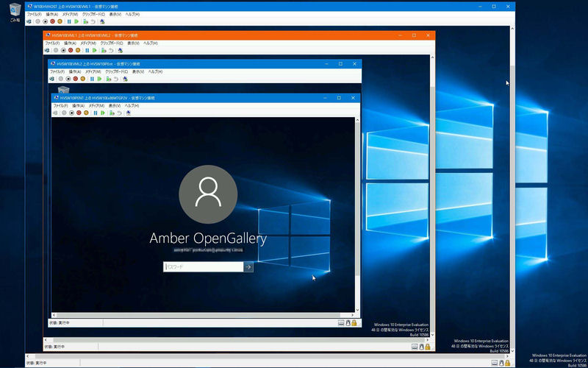Click red Shut Down icon in orange window
This screenshot has height=368, width=588.
tap(71, 50)
